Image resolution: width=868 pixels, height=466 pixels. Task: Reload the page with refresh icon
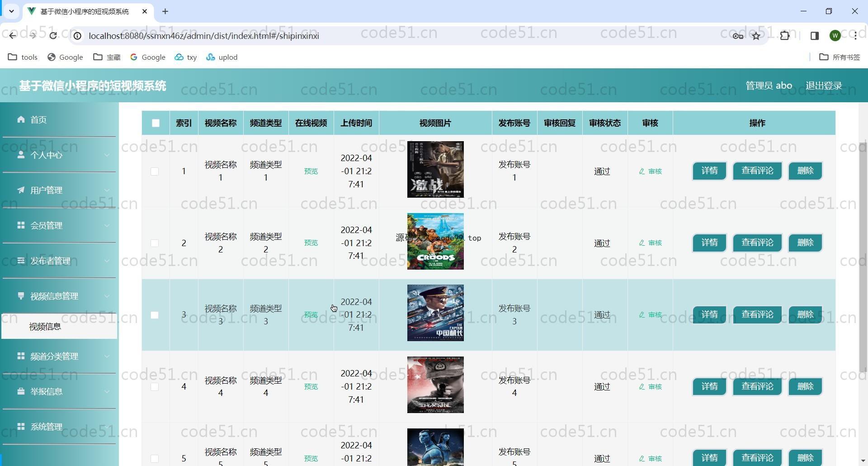coord(53,36)
